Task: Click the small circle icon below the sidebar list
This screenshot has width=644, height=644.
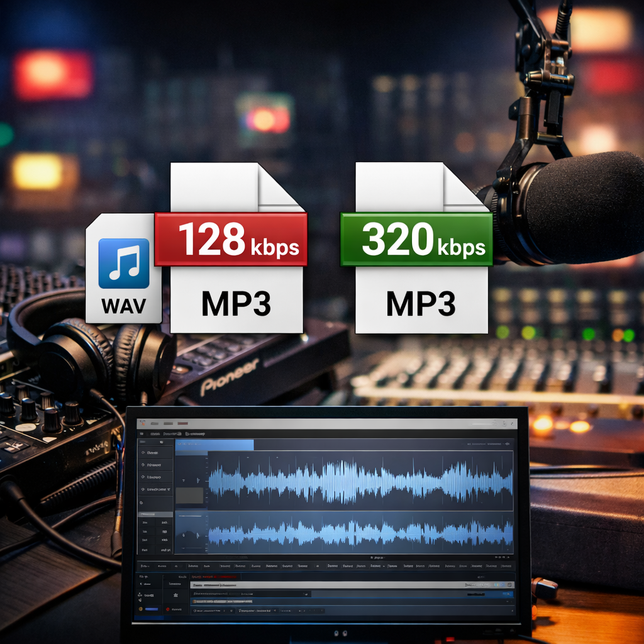Action: pos(142,503)
